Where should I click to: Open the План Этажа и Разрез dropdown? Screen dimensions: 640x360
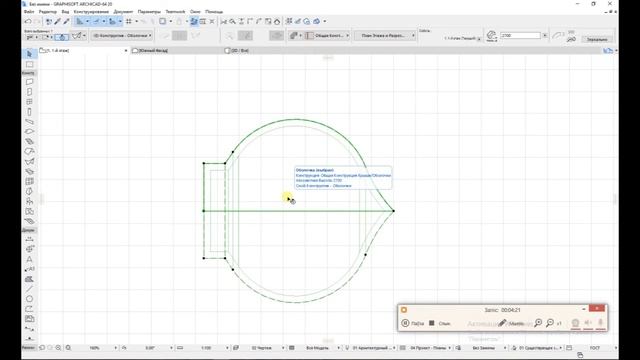384,36
